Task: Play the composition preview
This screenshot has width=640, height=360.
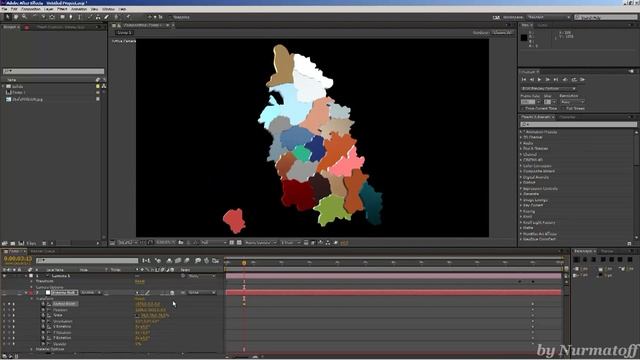Action: 540,80
